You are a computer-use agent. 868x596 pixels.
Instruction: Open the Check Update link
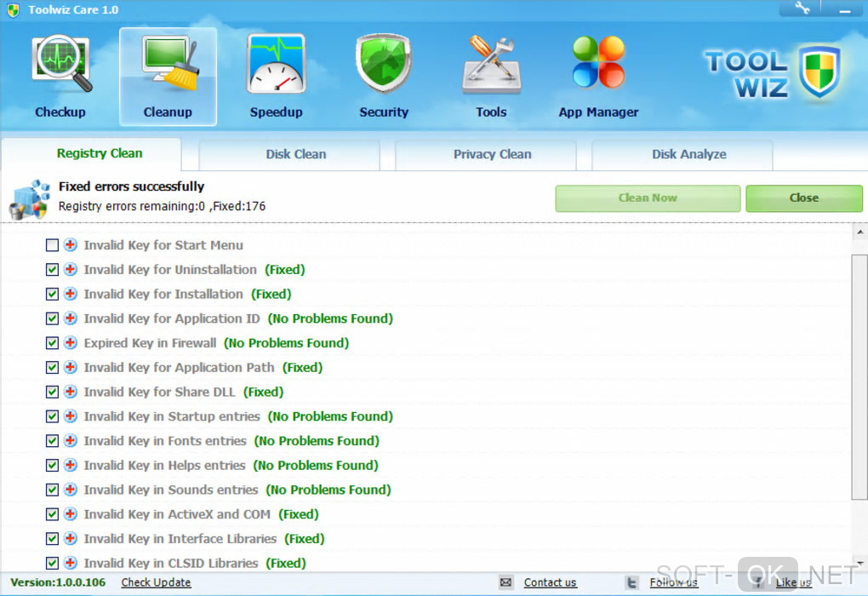click(x=156, y=582)
